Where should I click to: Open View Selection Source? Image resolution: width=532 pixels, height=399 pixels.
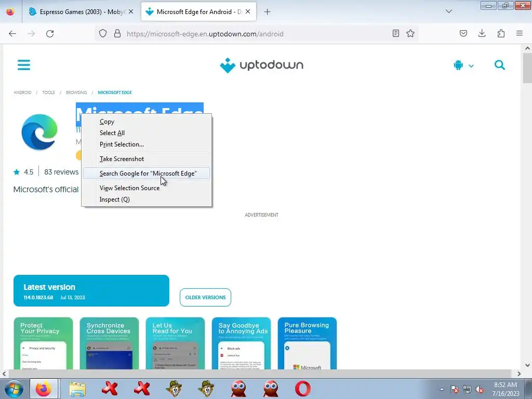pyautogui.click(x=147, y=188)
